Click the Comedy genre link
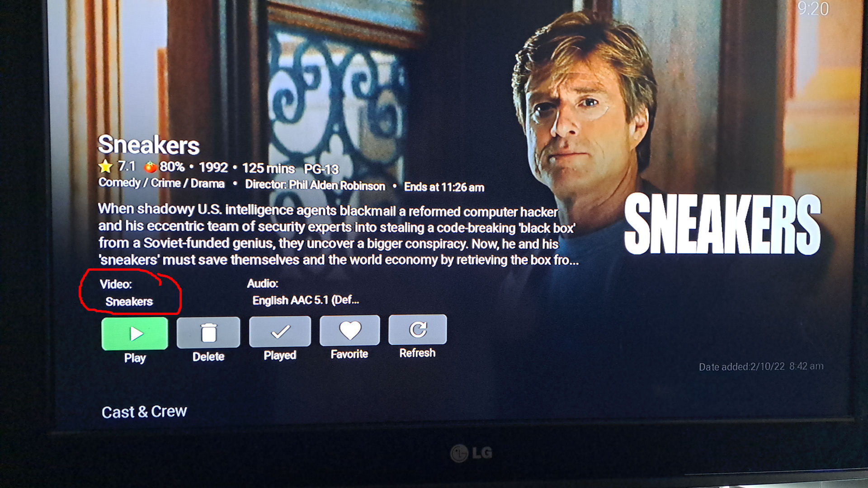Viewport: 868px width, 488px height. (x=120, y=183)
